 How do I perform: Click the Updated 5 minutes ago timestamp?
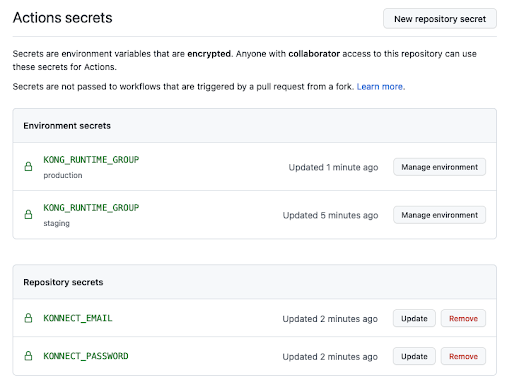(330, 215)
